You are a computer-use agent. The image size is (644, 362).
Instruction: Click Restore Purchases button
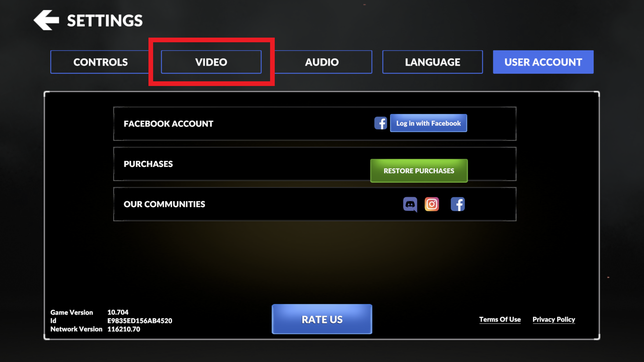[419, 171]
